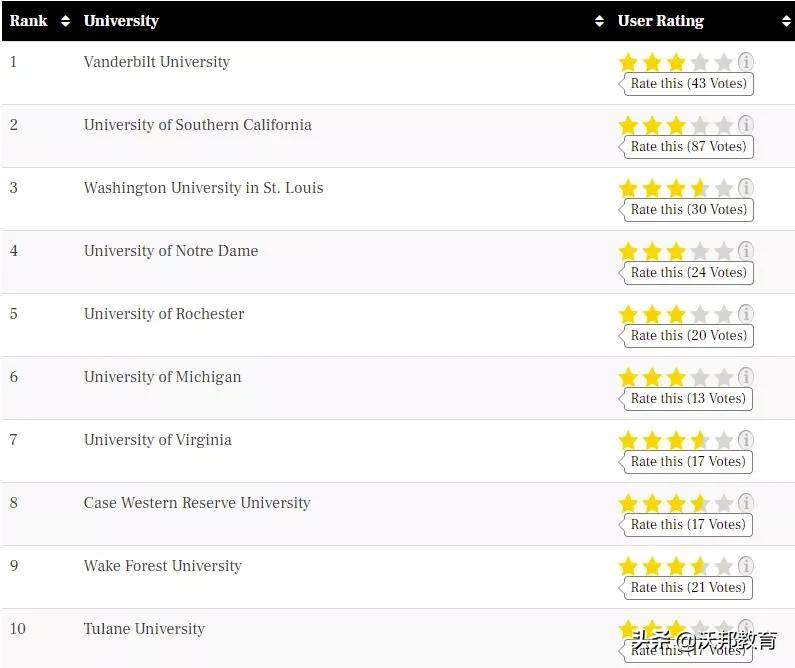
Task: Click info icon for University of Southern California
Action: pyautogui.click(x=746, y=125)
